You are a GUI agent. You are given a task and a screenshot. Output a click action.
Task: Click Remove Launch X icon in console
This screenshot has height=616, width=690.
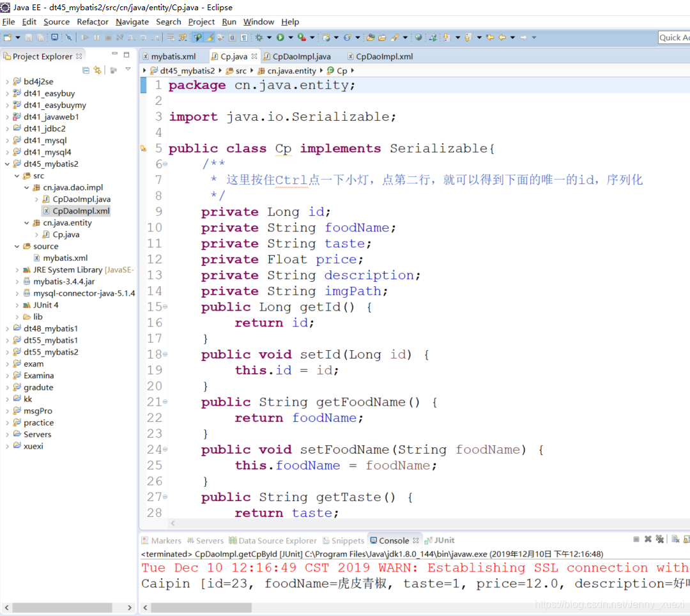coord(648,539)
